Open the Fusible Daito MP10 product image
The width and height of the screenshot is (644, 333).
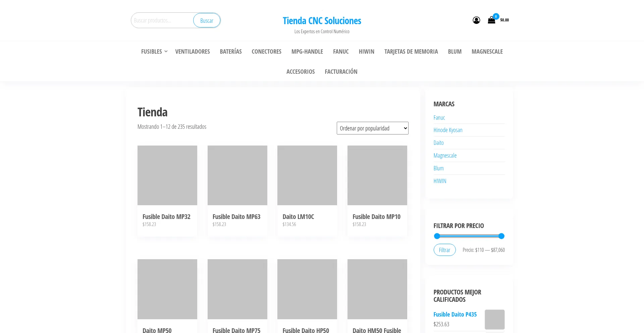(x=377, y=175)
